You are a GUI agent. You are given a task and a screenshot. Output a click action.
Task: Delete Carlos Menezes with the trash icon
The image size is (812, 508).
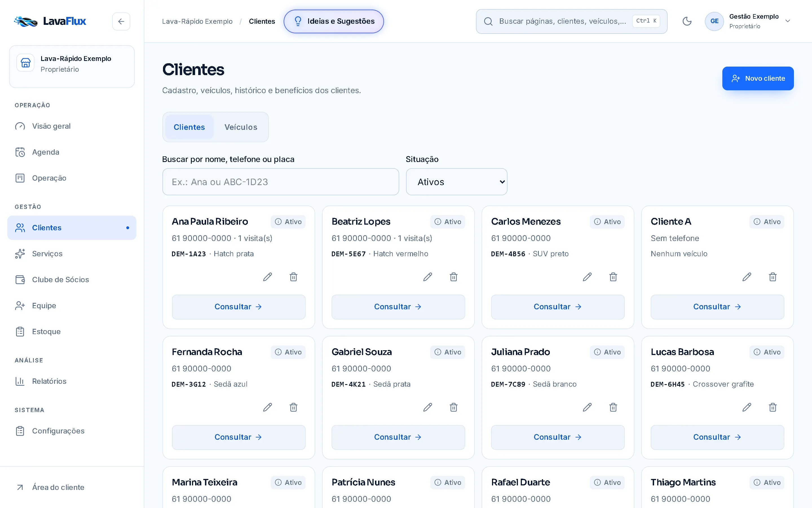click(613, 277)
